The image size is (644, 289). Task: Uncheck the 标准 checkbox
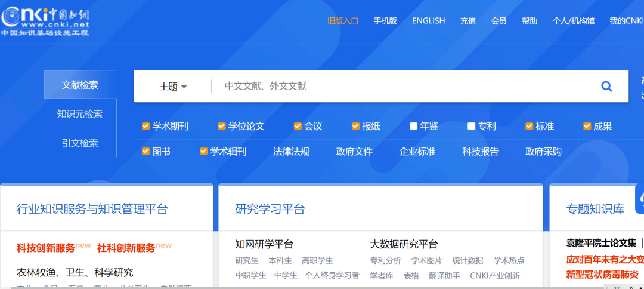click(530, 126)
